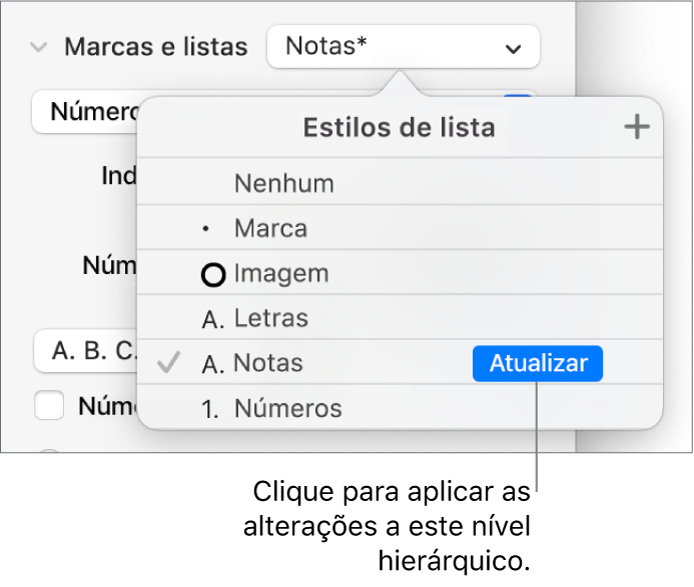This screenshot has width=694, height=587.
Task: Click the '1.' marker beside Números
Action: (212, 410)
